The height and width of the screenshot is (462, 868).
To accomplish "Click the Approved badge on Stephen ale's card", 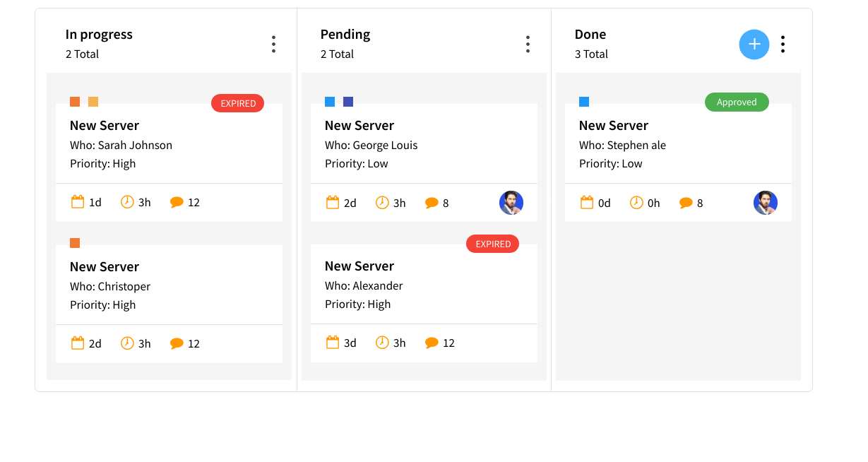I will pos(737,102).
